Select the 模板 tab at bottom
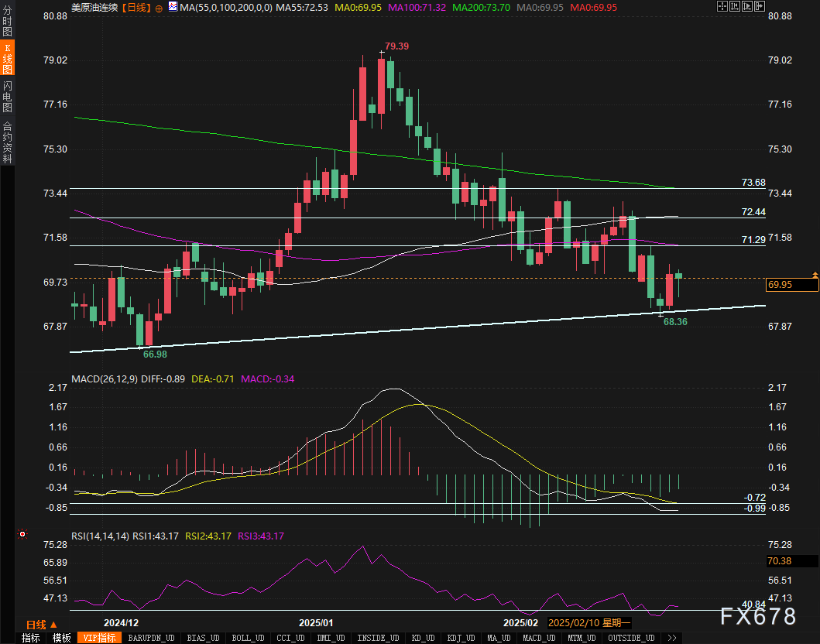The height and width of the screenshot is (644, 820). tap(62, 638)
